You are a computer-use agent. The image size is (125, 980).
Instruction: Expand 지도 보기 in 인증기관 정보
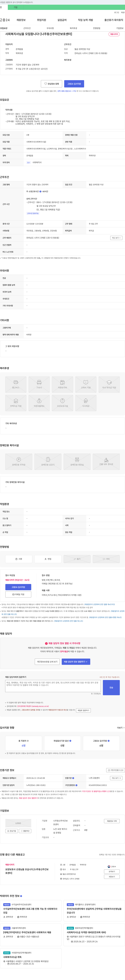[116, 778]
